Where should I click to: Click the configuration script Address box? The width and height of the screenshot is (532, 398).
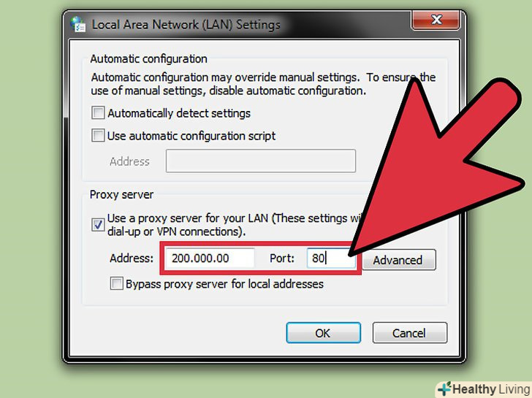tap(261, 161)
